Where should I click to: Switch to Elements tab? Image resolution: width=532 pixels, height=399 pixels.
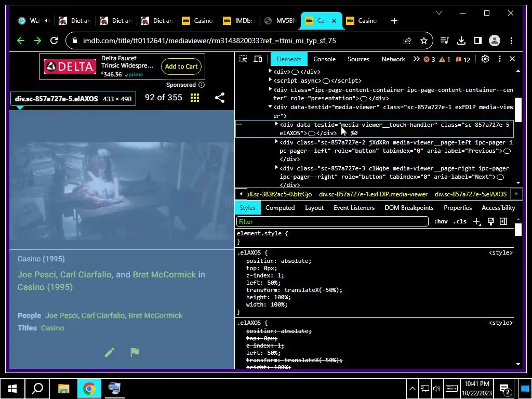pyautogui.click(x=289, y=59)
